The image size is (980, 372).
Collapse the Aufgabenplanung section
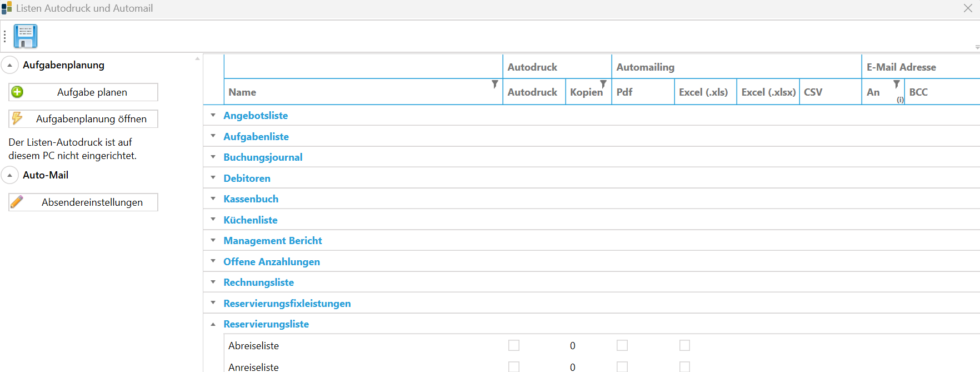10,65
